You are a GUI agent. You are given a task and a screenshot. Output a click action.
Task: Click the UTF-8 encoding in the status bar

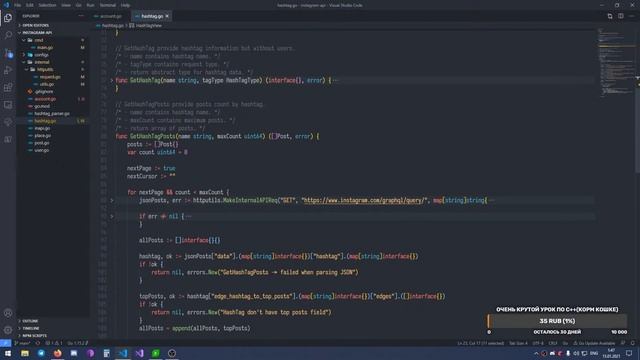538,343
